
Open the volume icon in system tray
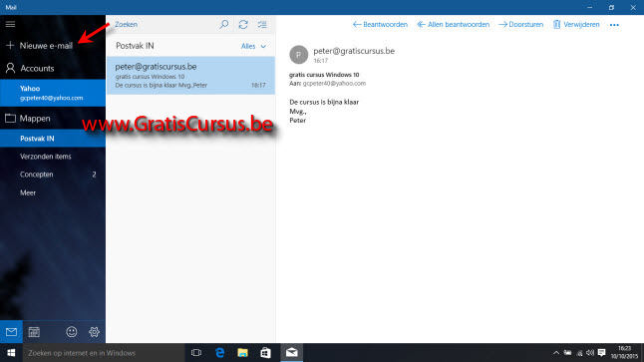(590, 353)
